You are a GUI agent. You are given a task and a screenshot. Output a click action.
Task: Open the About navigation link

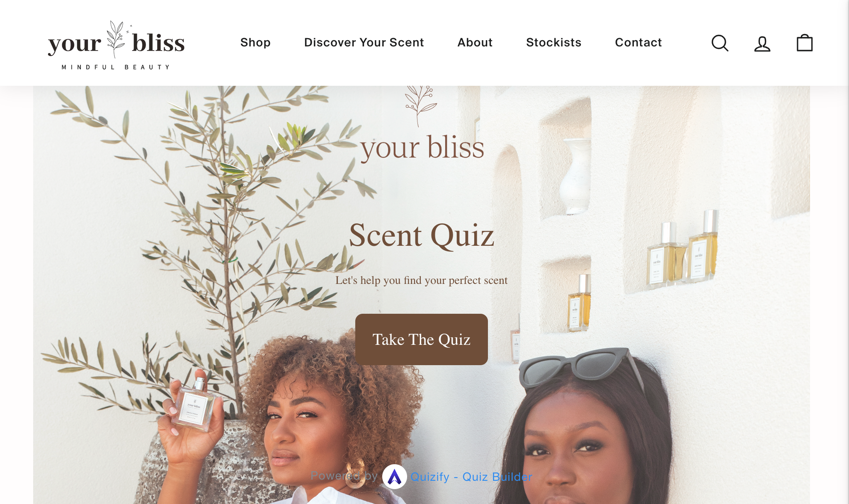coord(475,42)
